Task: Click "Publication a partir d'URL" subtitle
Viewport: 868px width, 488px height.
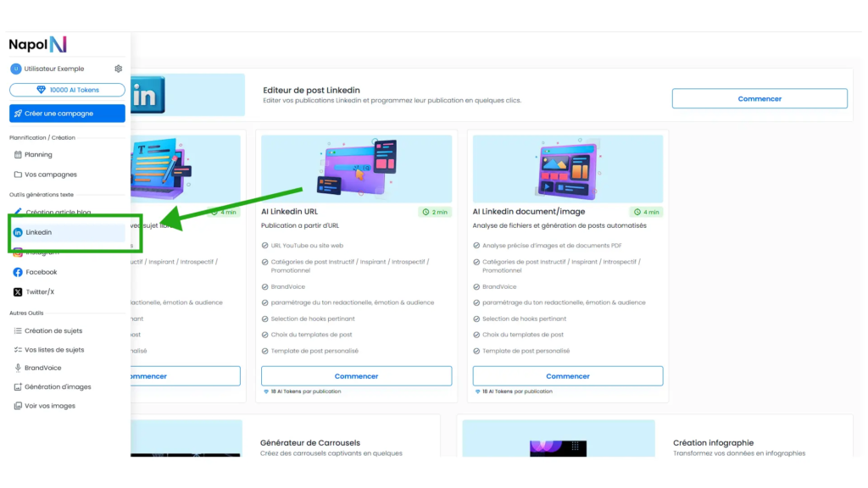Action: pos(300,225)
